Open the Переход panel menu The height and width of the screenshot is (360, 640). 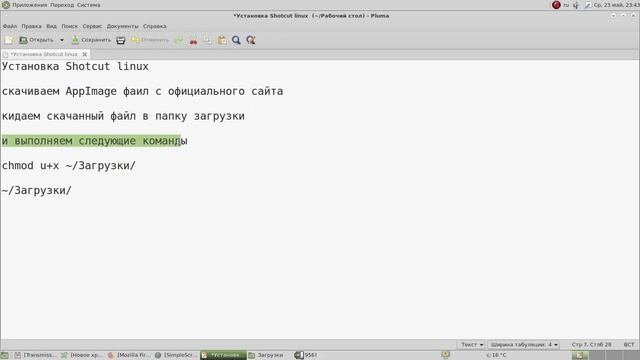point(62,5)
